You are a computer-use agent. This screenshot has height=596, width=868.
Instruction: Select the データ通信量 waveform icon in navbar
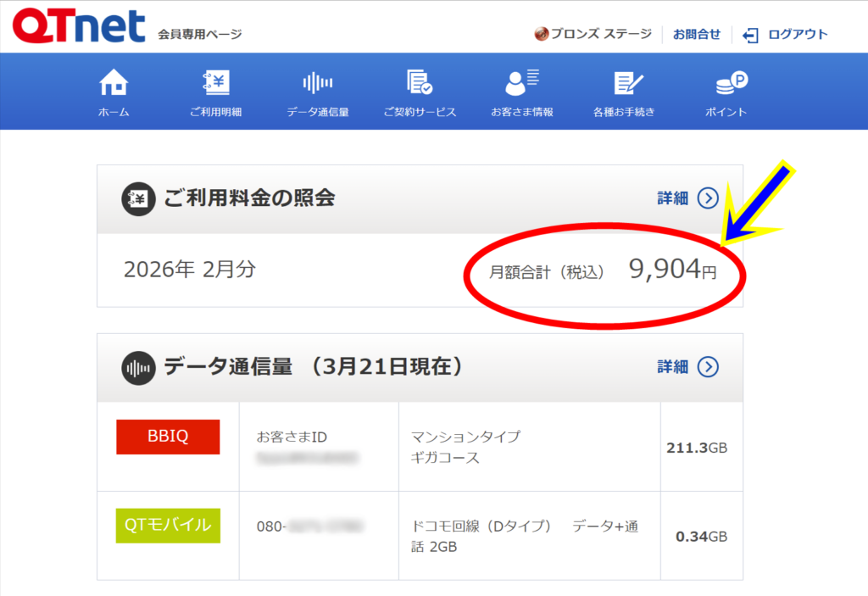[317, 82]
